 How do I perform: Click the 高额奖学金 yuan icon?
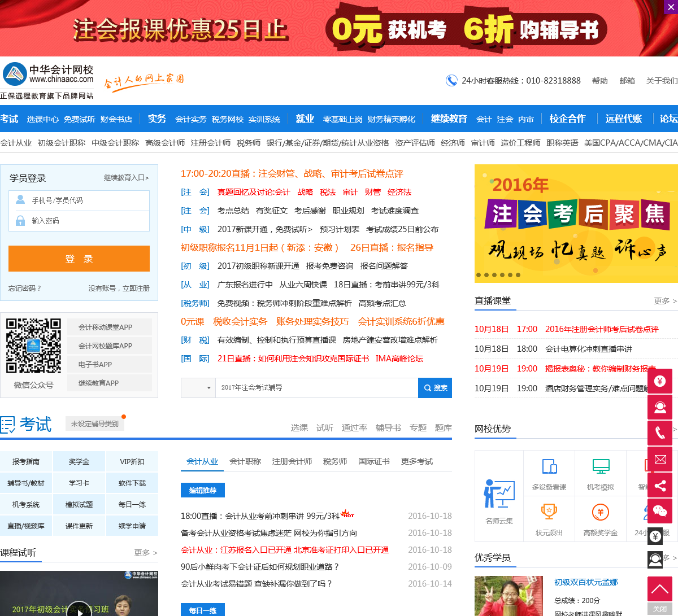pos(601,512)
